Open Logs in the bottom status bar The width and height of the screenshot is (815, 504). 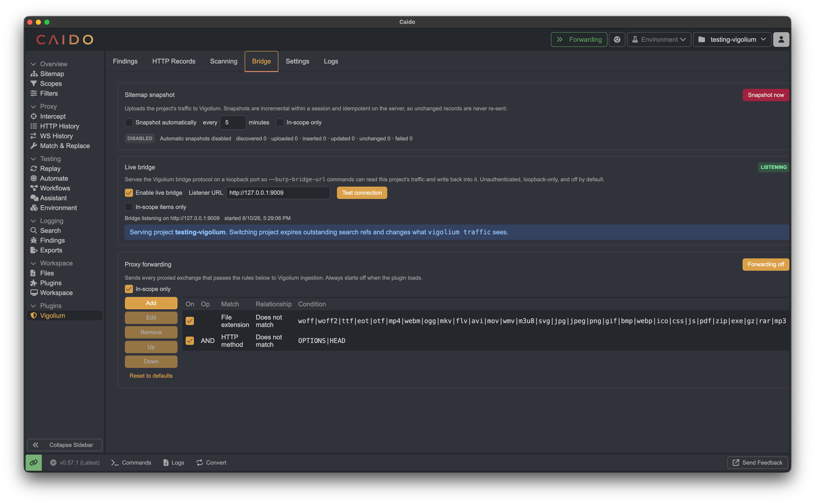174,463
